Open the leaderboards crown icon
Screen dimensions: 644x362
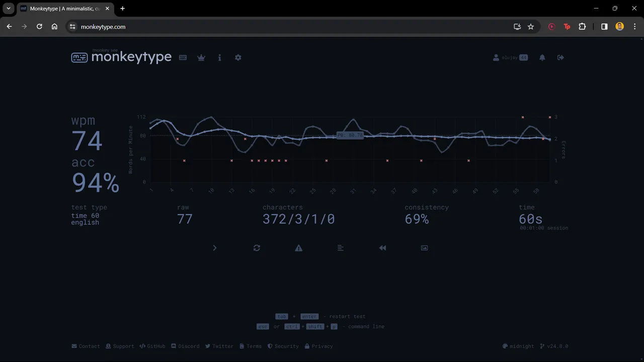[201, 58]
